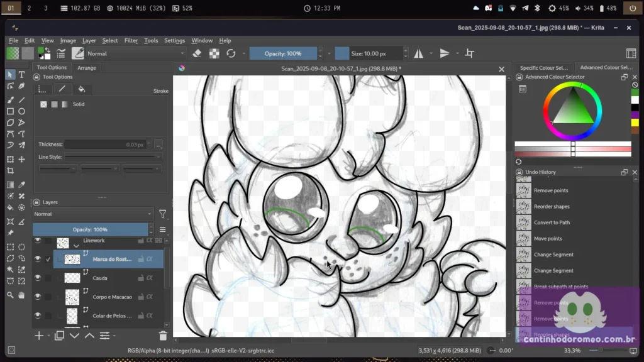Add a new layer with plus button
The image size is (644, 362).
click(x=39, y=336)
